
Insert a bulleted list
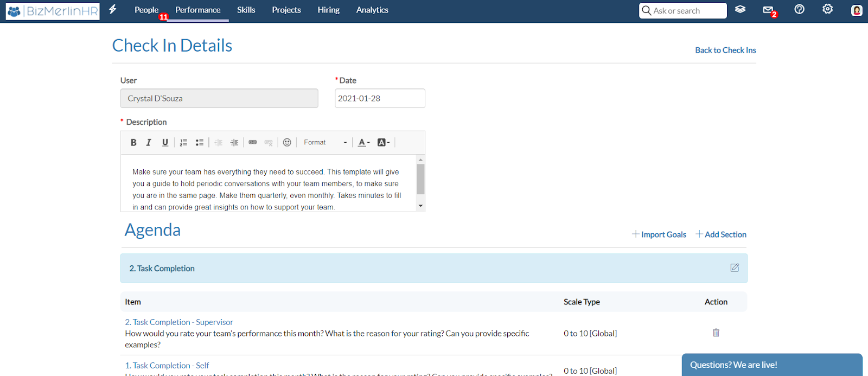pyautogui.click(x=200, y=143)
